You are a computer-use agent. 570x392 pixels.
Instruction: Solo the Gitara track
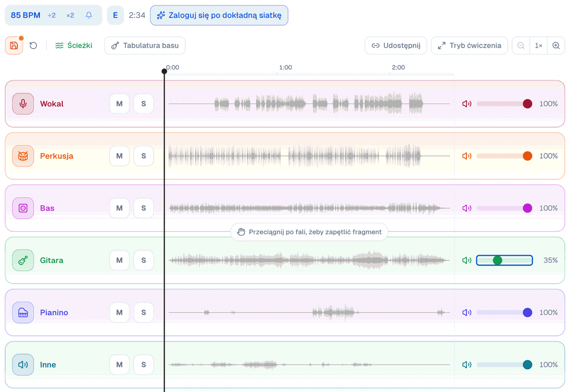point(143,260)
